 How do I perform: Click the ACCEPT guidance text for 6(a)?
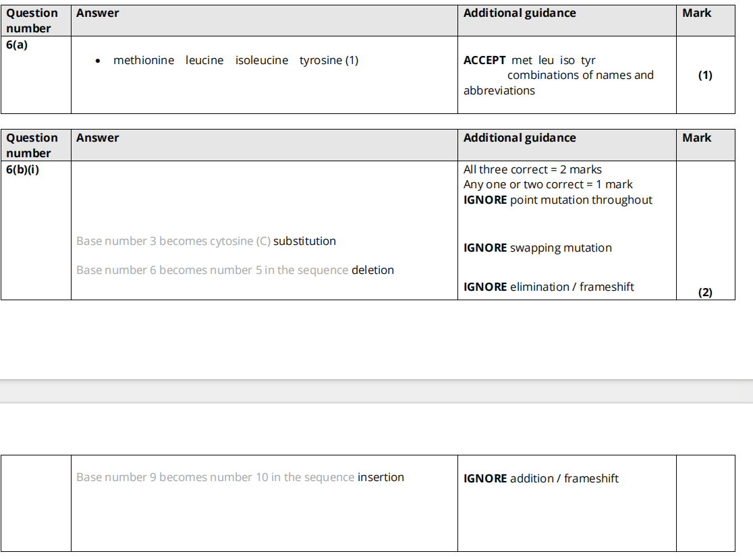(x=486, y=61)
